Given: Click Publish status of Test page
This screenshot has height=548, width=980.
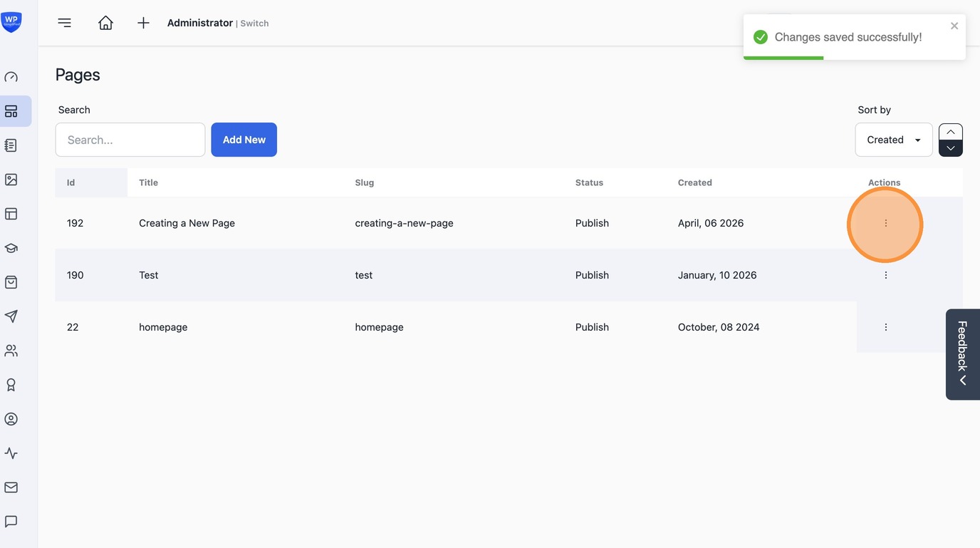Looking at the screenshot, I should tap(592, 275).
